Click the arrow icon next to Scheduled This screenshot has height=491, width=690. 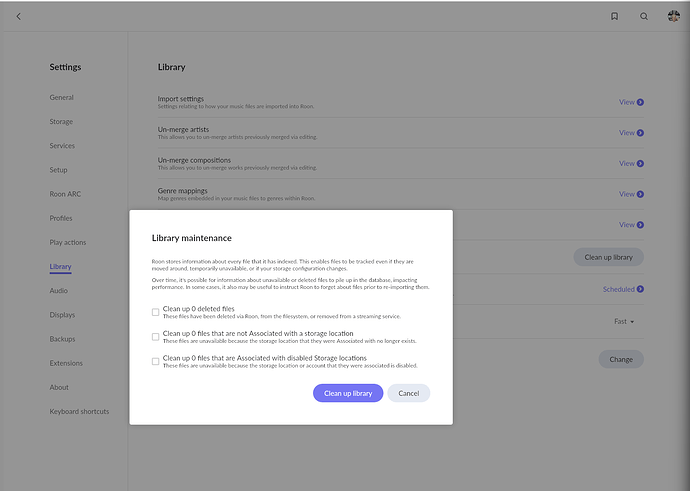[x=640, y=289]
